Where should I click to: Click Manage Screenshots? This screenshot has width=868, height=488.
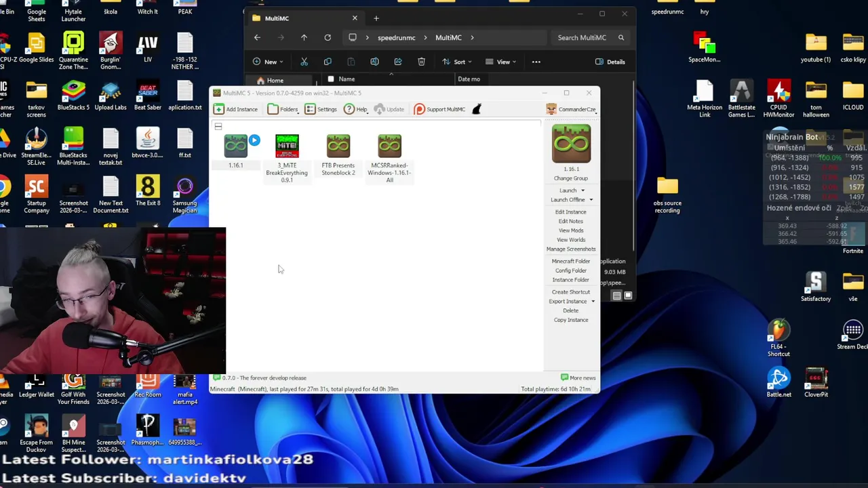571,249
